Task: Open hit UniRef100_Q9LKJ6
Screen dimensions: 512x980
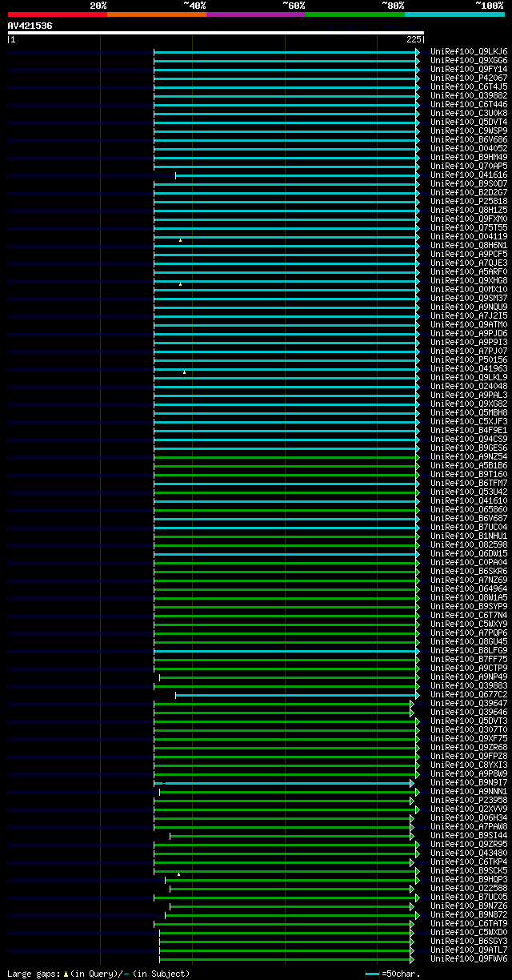Action: coord(469,51)
